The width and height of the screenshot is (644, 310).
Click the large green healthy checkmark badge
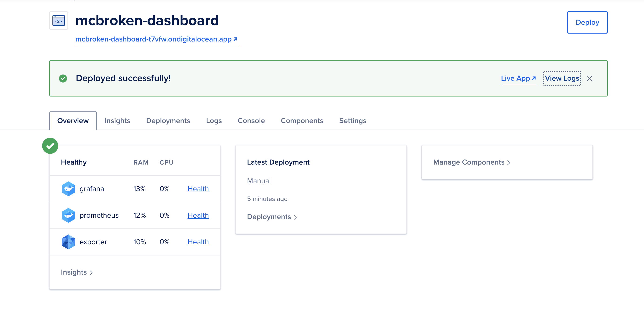click(50, 146)
